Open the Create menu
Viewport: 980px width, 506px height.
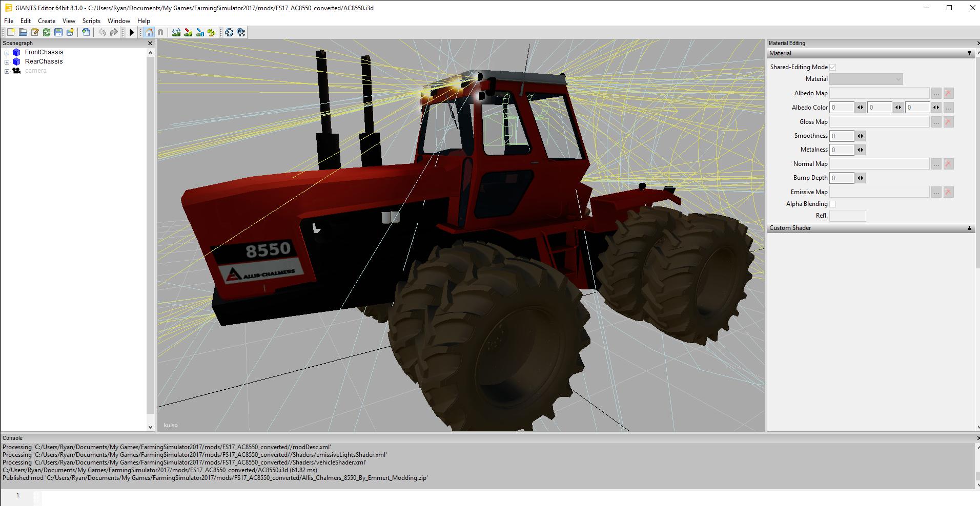(47, 21)
